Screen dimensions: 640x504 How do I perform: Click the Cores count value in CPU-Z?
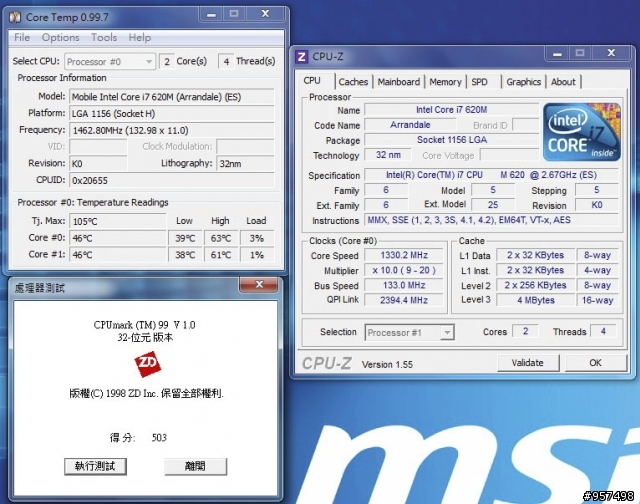tap(525, 331)
